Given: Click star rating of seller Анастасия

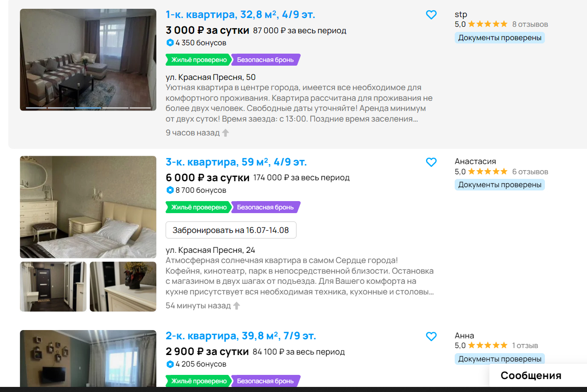Looking at the screenshot, I should click(488, 171).
